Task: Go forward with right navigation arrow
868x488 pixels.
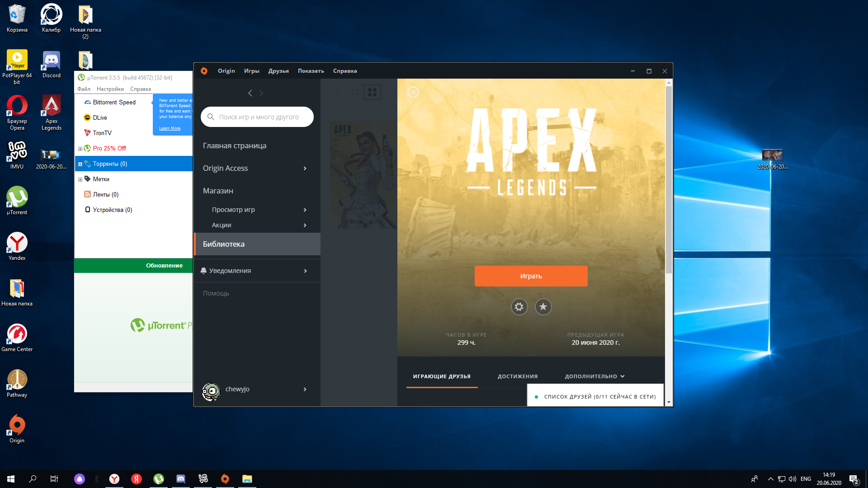Action: [261, 93]
